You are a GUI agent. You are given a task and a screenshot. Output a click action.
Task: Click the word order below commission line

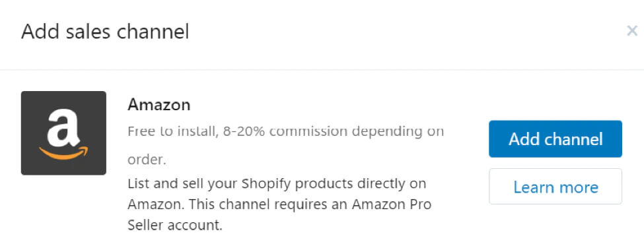tap(147, 160)
